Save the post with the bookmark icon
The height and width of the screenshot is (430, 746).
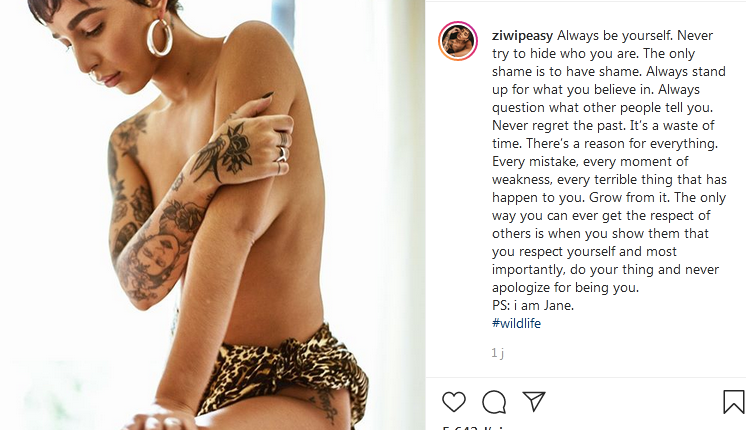tap(734, 402)
